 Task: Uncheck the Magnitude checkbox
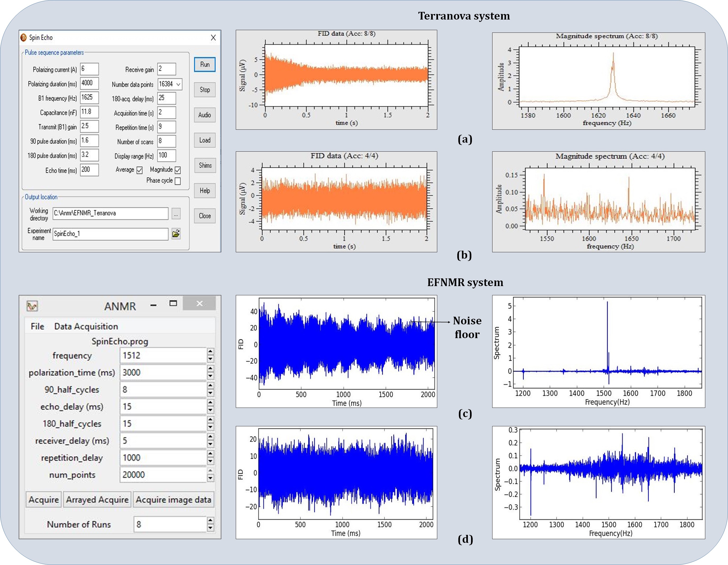click(178, 170)
